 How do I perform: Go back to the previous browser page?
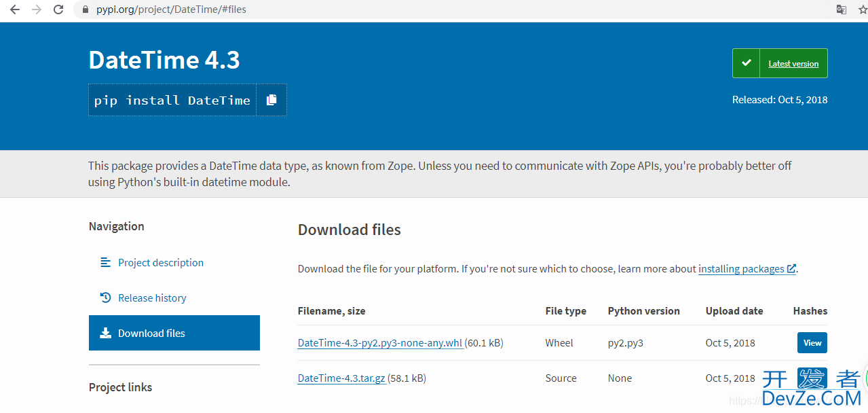click(15, 10)
